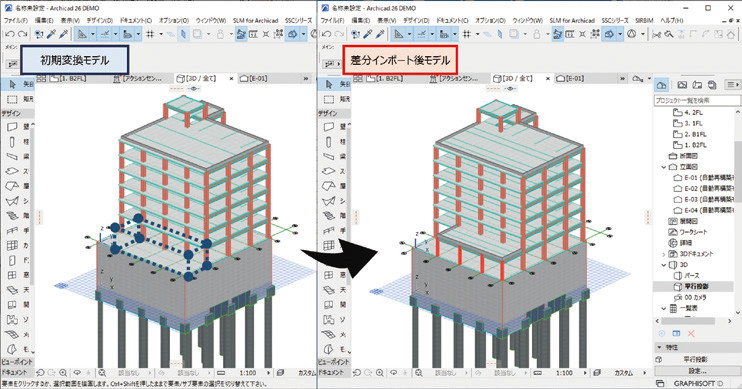Select the Arrow tool in right toolbox
Screen dimensions: 742x389
point(329,84)
